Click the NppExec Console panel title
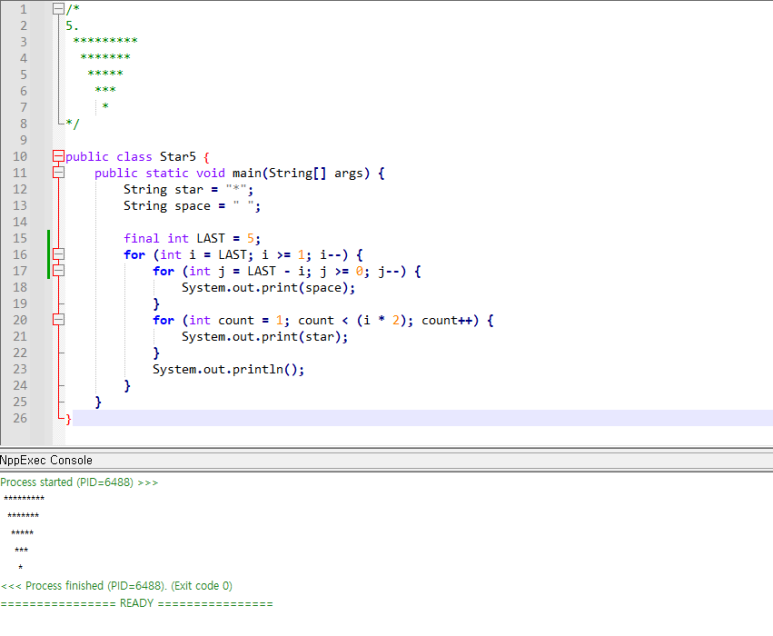The height and width of the screenshot is (636, 773). point(46,460)
